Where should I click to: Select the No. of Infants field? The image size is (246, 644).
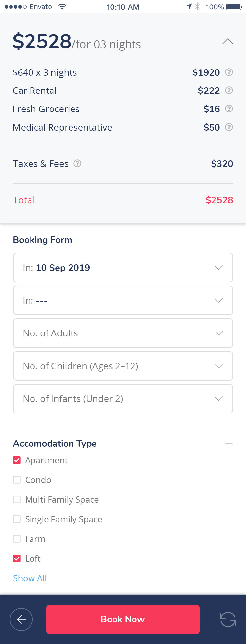pyautogui.click(x=123, y=399)
